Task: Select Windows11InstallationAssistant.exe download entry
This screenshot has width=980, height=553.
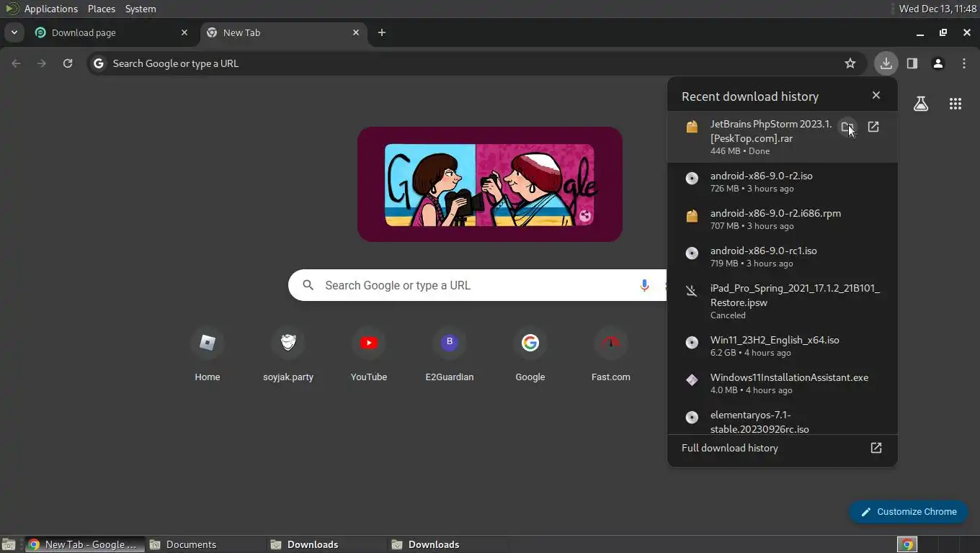Action: [x=783, y=383]
